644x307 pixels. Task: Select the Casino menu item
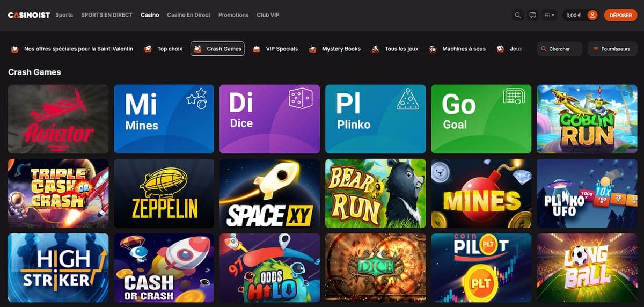click(x=150, y=15)
